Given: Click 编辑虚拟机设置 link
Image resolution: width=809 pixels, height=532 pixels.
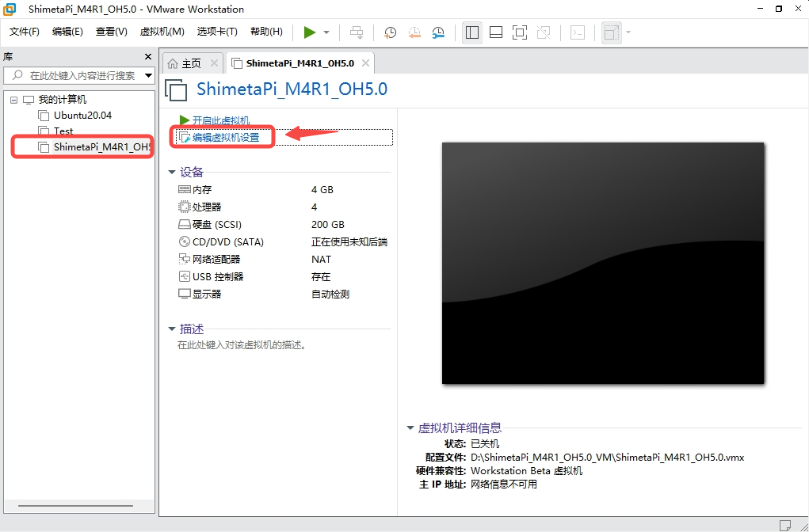Looking at the screenshot, I should tap(226, 138).
